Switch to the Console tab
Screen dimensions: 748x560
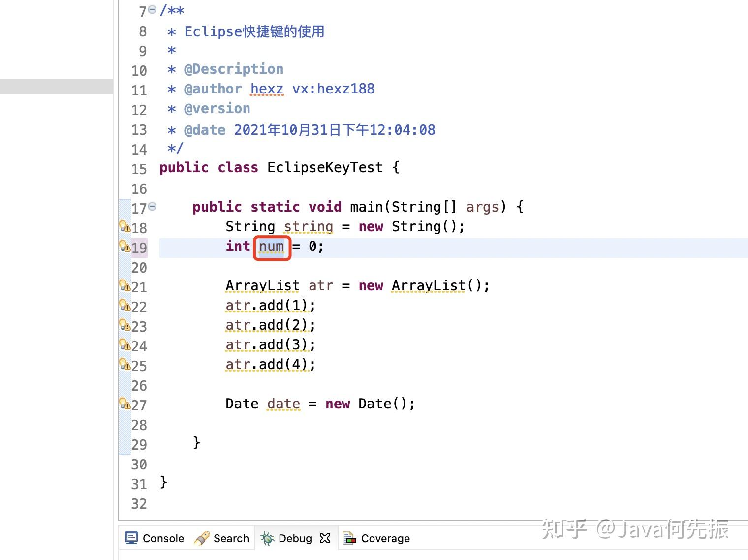pos(155,538)
